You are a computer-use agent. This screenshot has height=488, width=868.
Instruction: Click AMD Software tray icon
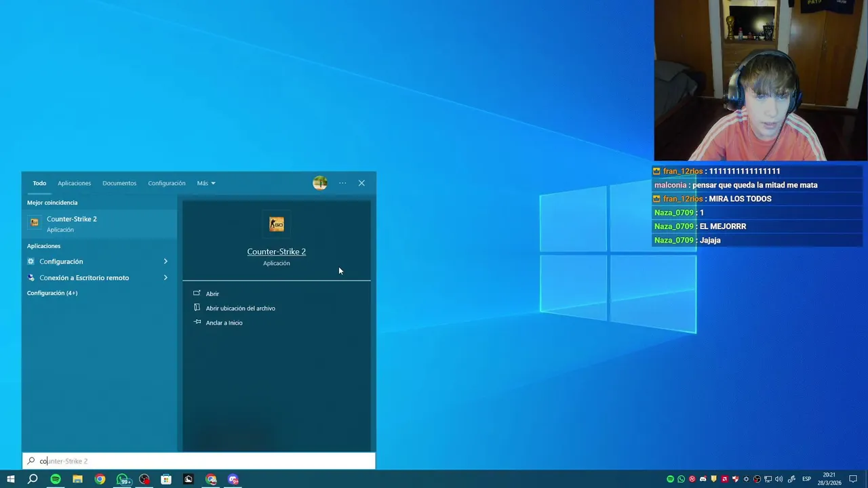725,479
